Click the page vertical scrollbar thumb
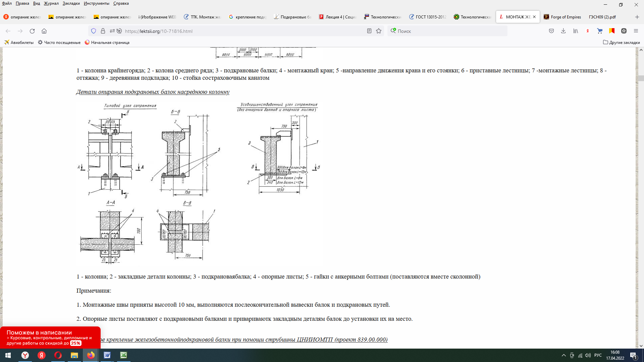 (x=641, y=78)
